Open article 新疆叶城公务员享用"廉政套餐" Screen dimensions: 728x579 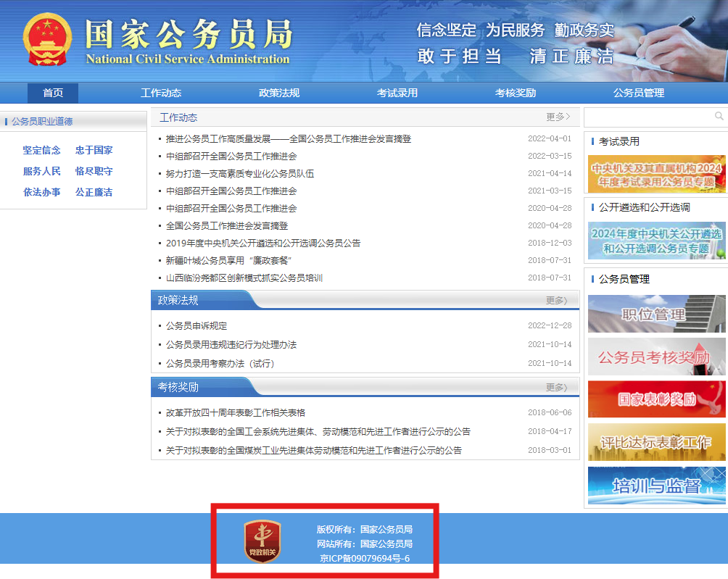pos(228,261)
